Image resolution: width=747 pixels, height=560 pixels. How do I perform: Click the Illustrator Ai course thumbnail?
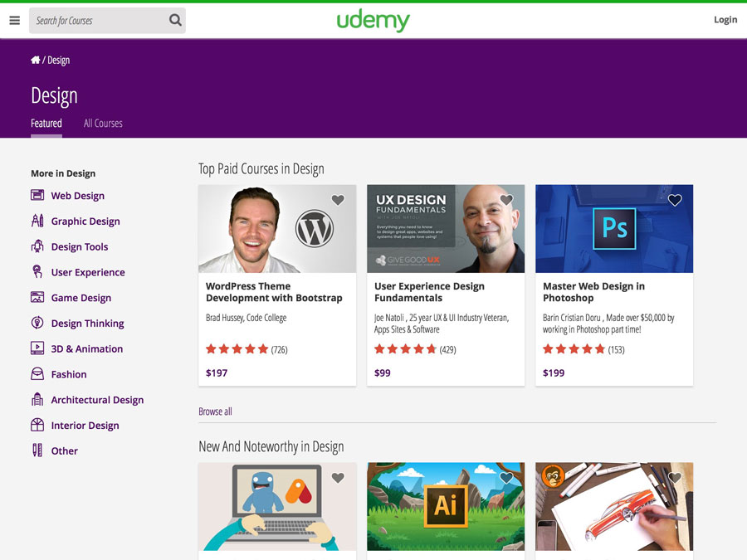point(446,507)
